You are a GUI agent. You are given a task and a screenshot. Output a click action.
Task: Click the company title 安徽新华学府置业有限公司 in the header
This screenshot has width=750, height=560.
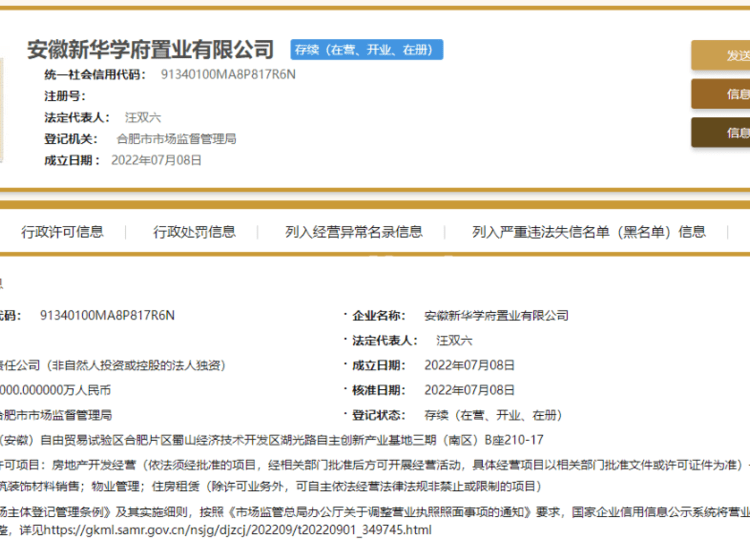coord(151,49)
